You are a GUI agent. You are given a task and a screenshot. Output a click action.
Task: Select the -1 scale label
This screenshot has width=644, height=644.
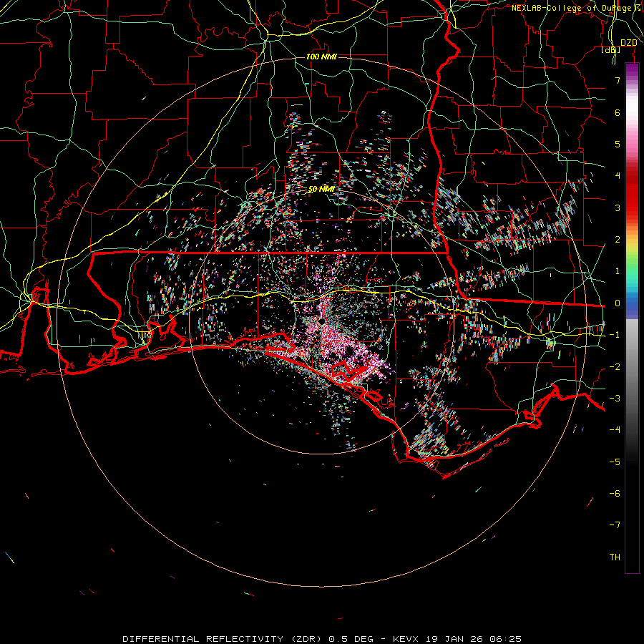[x=615, y=335]
